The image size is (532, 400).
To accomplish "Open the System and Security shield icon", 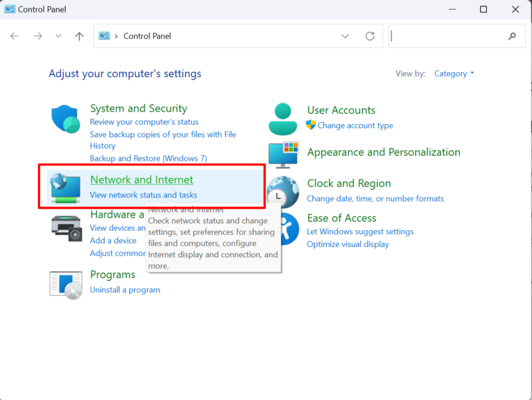I will pos(66,119).
